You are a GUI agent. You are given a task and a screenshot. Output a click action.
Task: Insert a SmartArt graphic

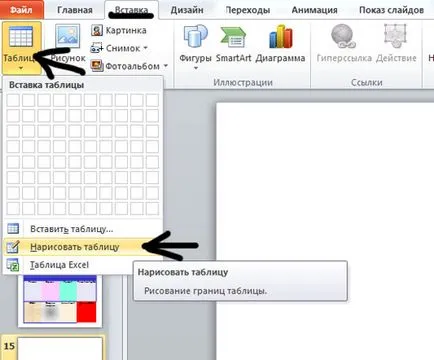click(x=233, y=44)
